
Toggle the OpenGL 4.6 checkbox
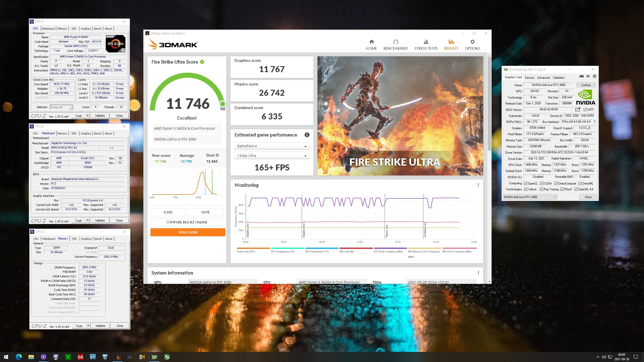coord(576,189)
